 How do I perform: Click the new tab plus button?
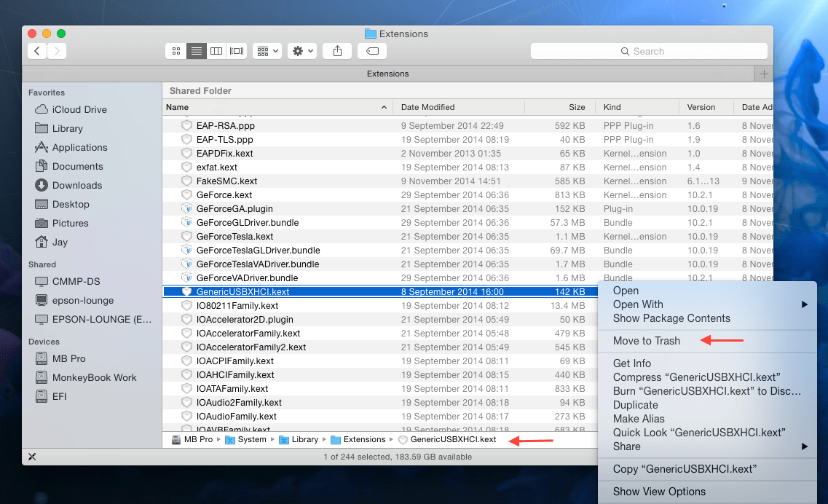tap(762, 74)
